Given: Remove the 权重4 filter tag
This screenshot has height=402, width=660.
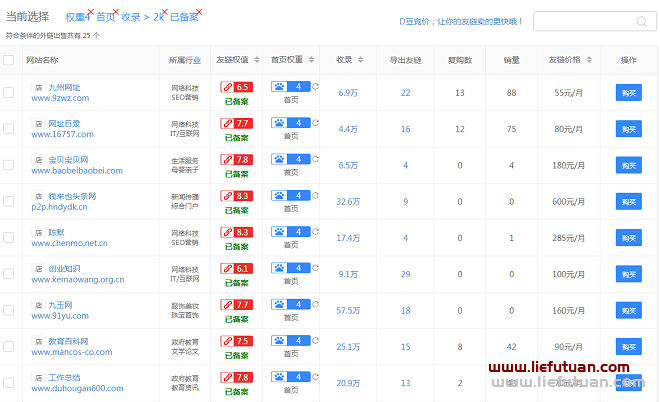Looking at the screenshot, I should point(90,12).
